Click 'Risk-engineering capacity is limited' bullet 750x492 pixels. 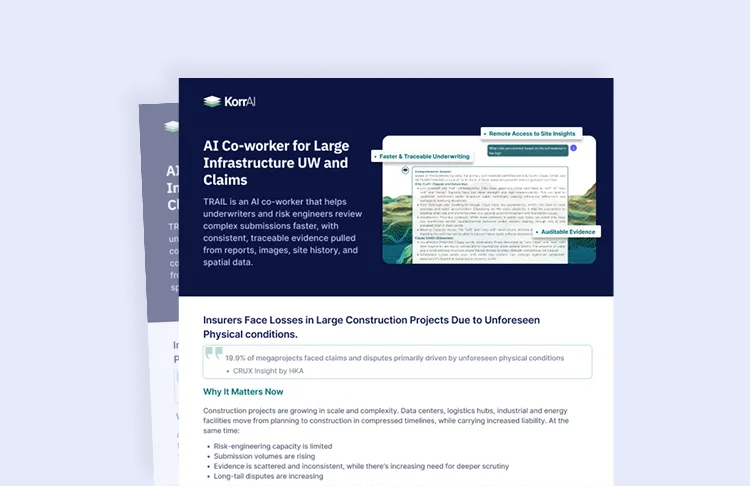tap(273, 446)
